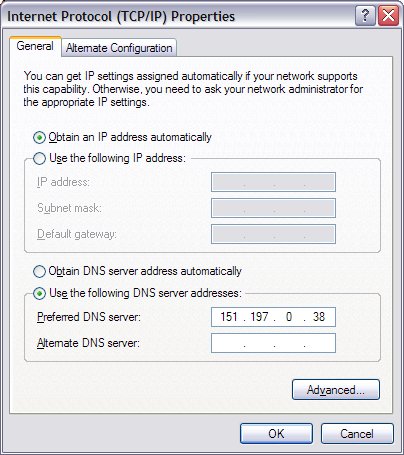This screenshot has width=404, height=455.
Task: Click last octet of Alternate DNS server
Action: click(x=319, y=343)
